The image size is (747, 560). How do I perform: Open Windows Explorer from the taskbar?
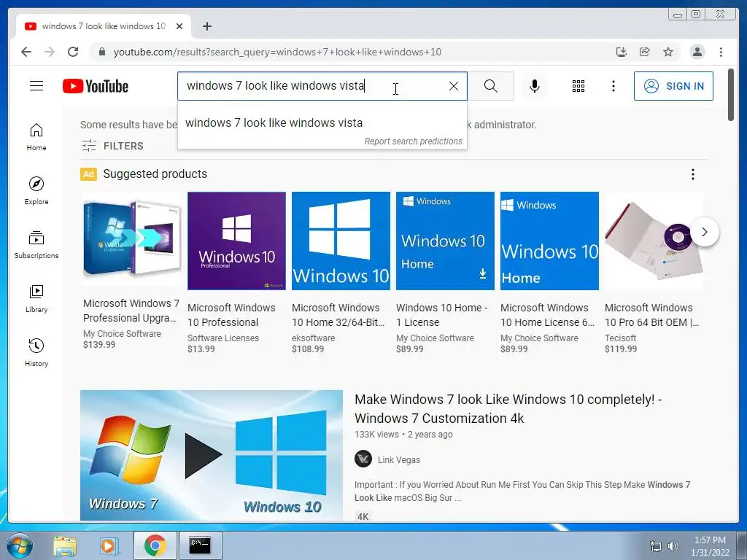[65, 546]
